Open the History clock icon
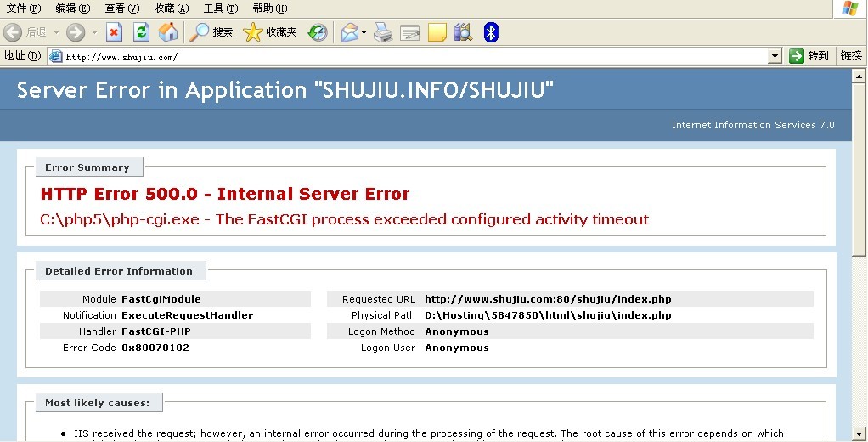 318,32
